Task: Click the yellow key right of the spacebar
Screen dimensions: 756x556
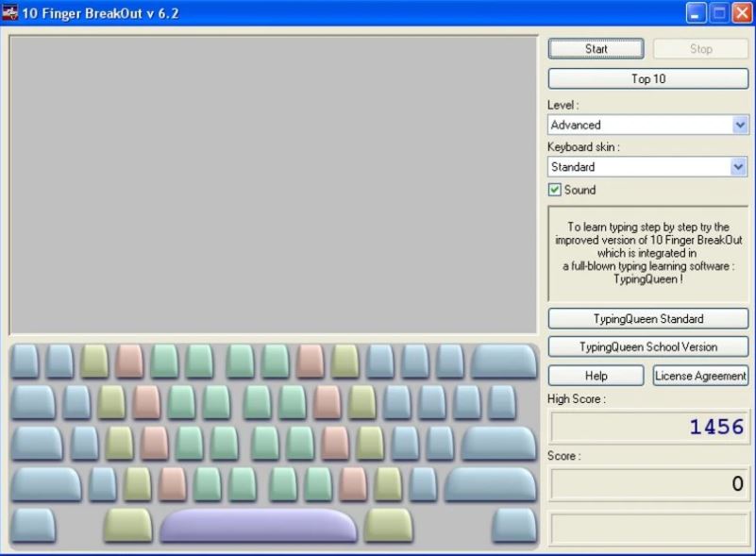Action: tap(389, 525)
